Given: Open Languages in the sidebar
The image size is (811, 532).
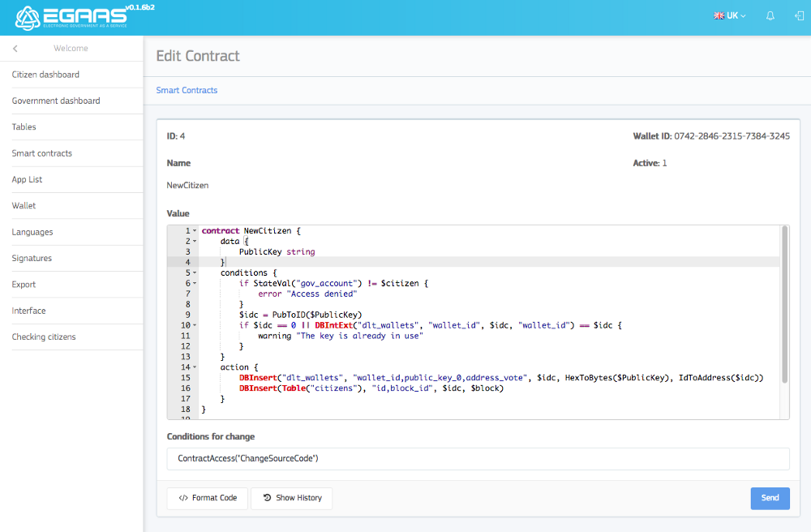Looking at the screenshot, I should tap(32, 232).
